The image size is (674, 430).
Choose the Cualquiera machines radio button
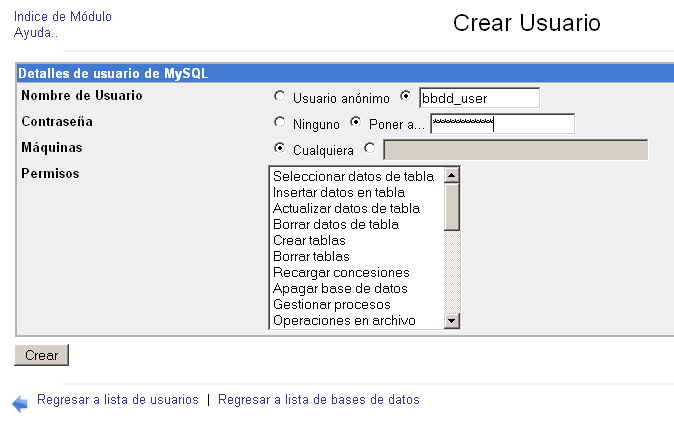279,149
